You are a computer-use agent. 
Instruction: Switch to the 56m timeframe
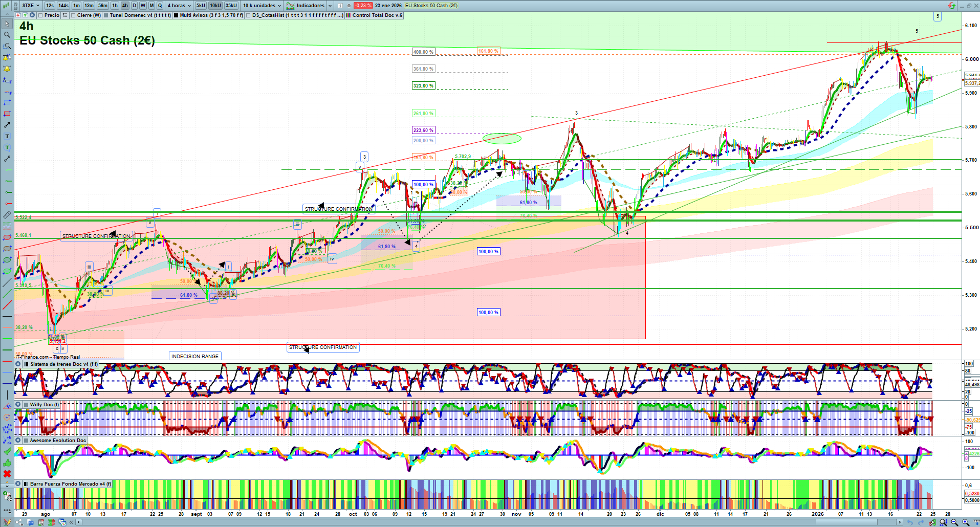[x=103, y=6]
